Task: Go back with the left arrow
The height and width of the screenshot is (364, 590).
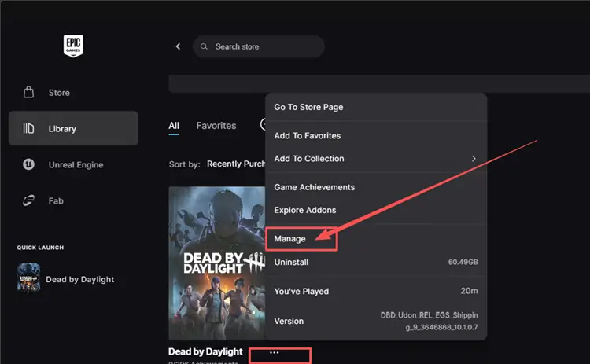Action: (179, 46)
